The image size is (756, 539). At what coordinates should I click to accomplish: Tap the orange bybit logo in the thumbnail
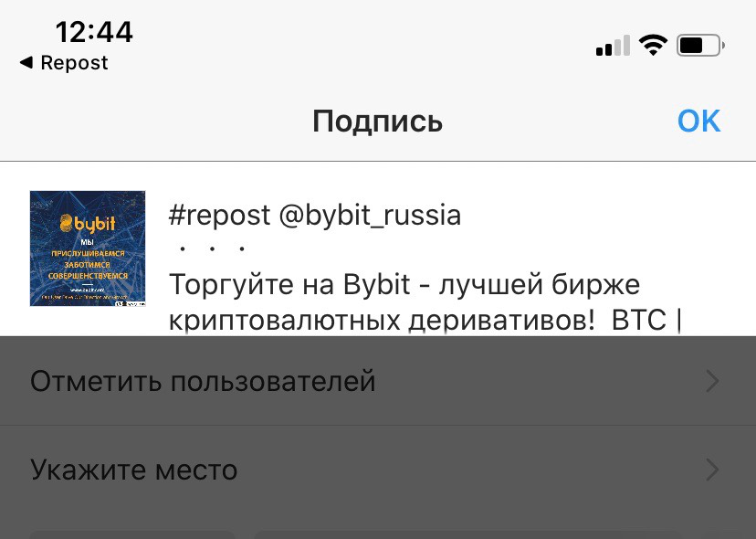[x=88, y=224]
